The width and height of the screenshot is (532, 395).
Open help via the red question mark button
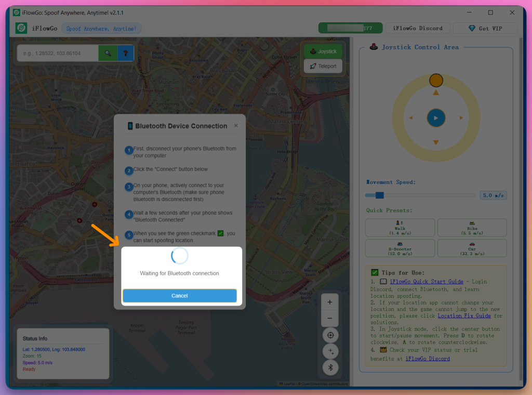[x=126, y=54]
